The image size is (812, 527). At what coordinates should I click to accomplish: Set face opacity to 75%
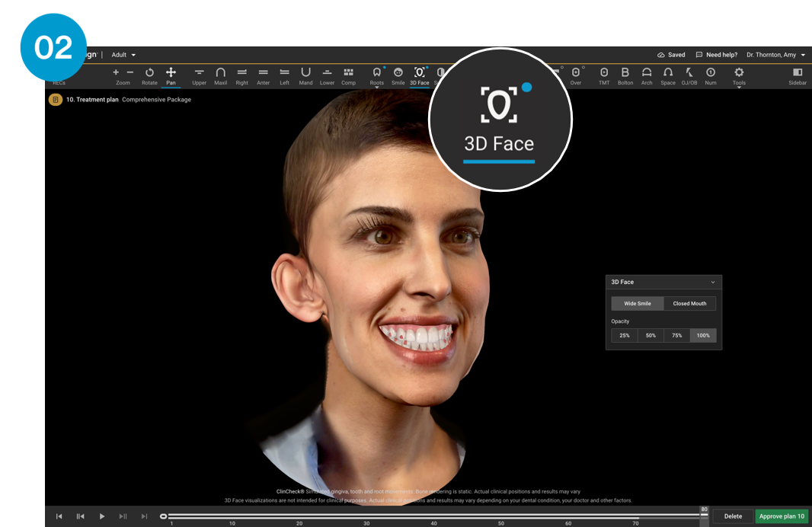[x=677, y=335]
